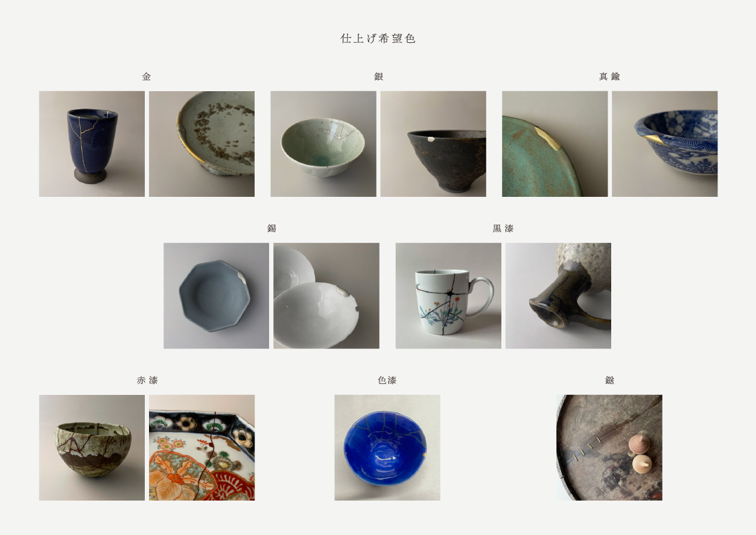Open the stacked white bowls tin repair
Viewport: 756px width, 535px height.
tap(326, 296)
